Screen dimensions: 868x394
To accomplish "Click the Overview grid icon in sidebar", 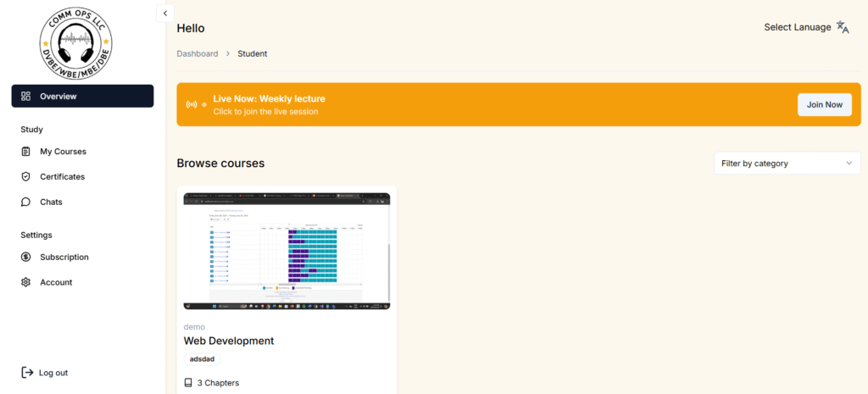I will pyautogui.click(x=25, y=97).
